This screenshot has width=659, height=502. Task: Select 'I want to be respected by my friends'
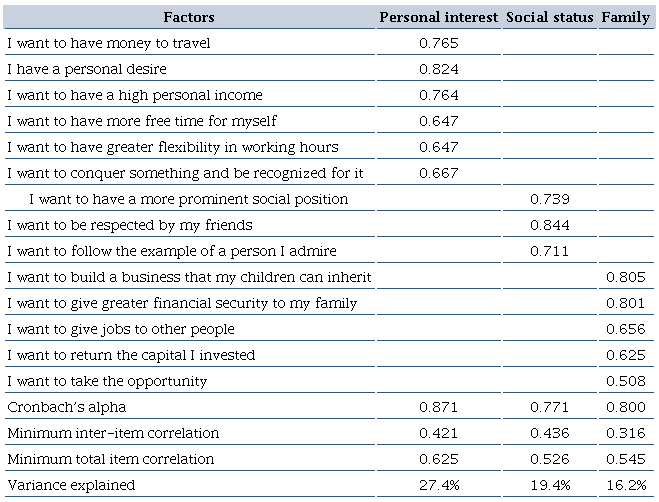coord(129,225)
